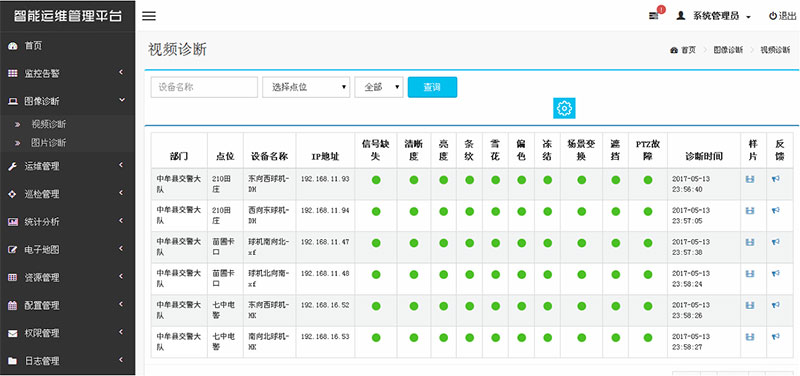This screenshot has height=376, width=800.
Task: Select 视频诊断 submenu item
Action: (48, 124)
